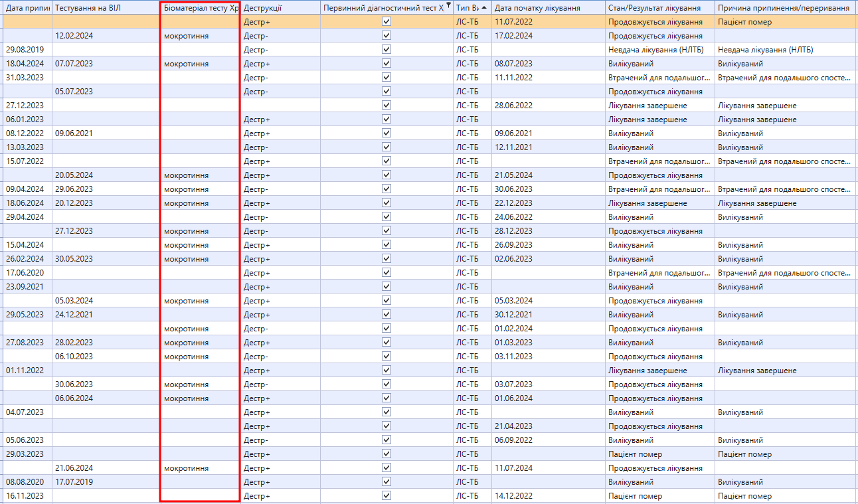Sort by the Тестування на ВІЛ column header
Image resolution: width=858 pixels, height=504 pixels.
pos(106,7)
